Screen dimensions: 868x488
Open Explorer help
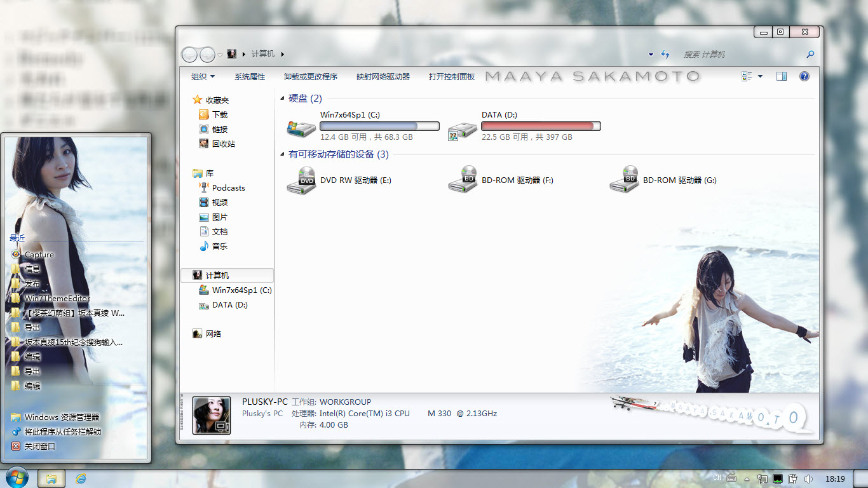click(804, 76)
